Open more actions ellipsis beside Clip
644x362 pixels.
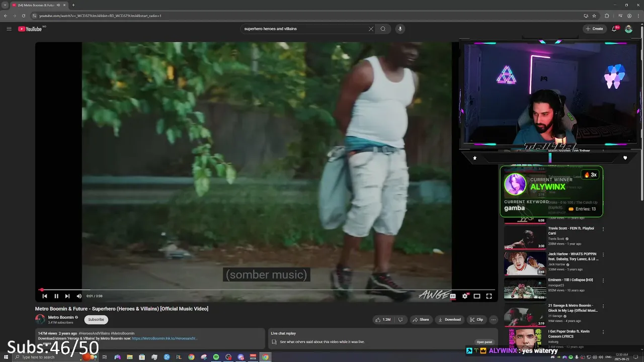point(494,319)
